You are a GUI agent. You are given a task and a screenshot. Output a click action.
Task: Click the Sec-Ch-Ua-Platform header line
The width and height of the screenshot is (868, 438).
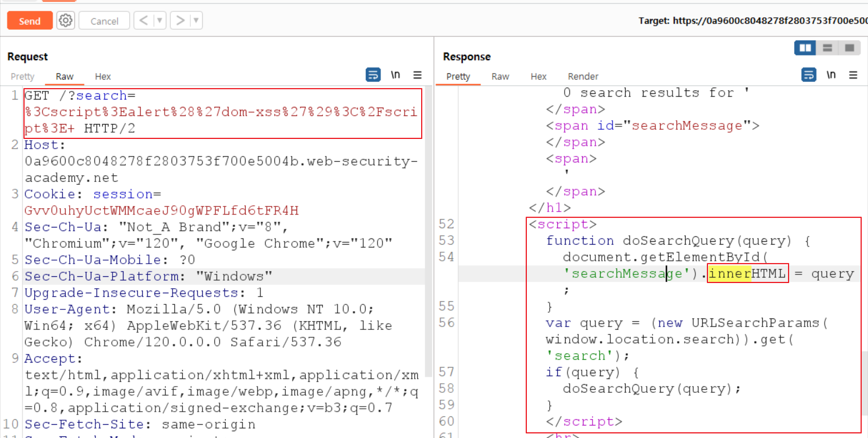pos(149,276)
